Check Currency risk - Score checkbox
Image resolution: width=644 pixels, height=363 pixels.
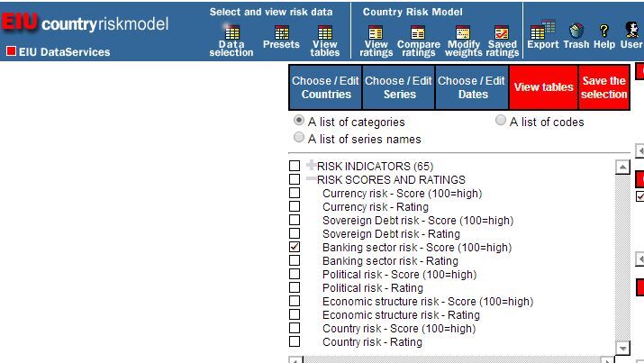(295, 193)
